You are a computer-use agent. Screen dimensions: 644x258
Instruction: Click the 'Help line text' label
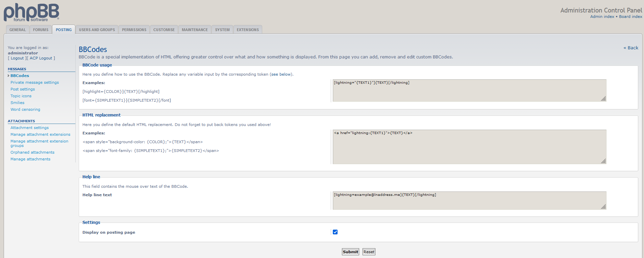pyautogui.click(x=97, y=195)
